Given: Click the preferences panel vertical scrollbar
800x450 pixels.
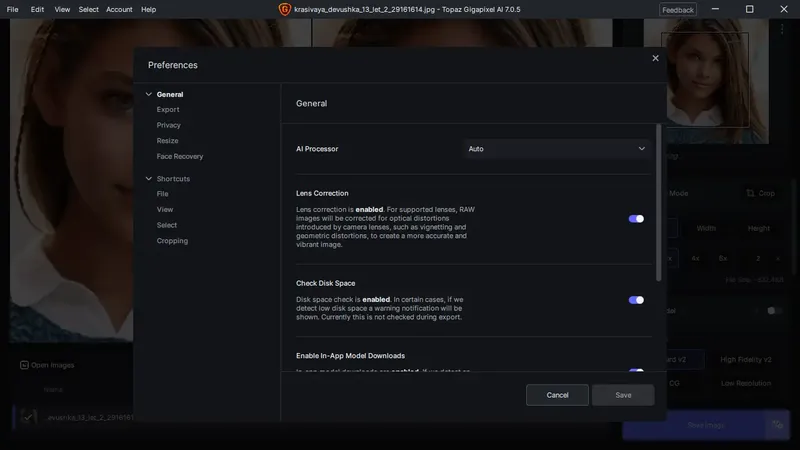Looking at the screenshot, I should pos(658,203).
